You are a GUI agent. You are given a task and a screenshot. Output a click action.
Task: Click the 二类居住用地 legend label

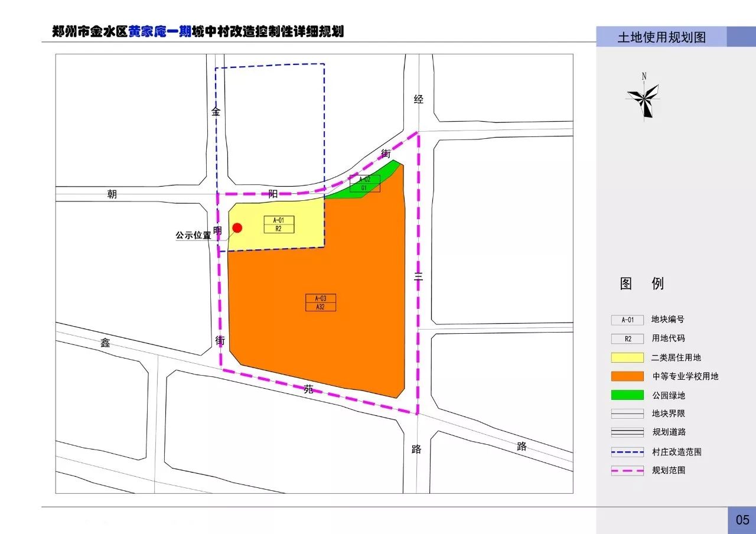[676, 357]
